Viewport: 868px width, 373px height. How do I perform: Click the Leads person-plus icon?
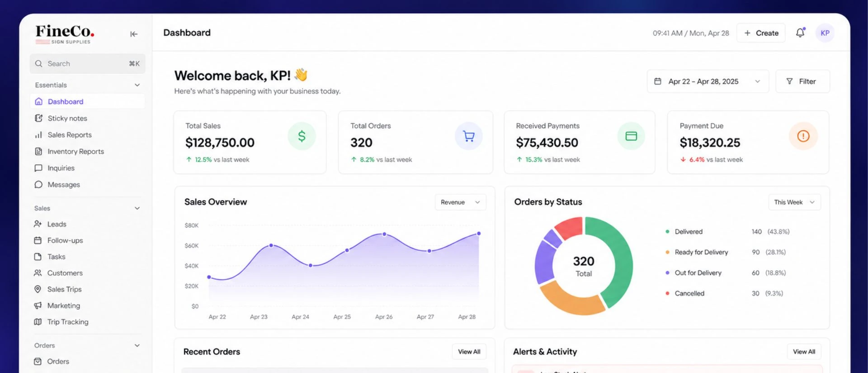(x=38, y=224)
